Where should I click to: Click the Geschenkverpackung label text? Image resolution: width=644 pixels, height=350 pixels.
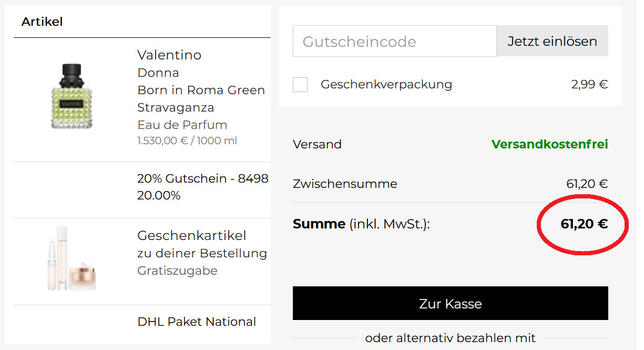pyautogui.click(x=386, y=84)
